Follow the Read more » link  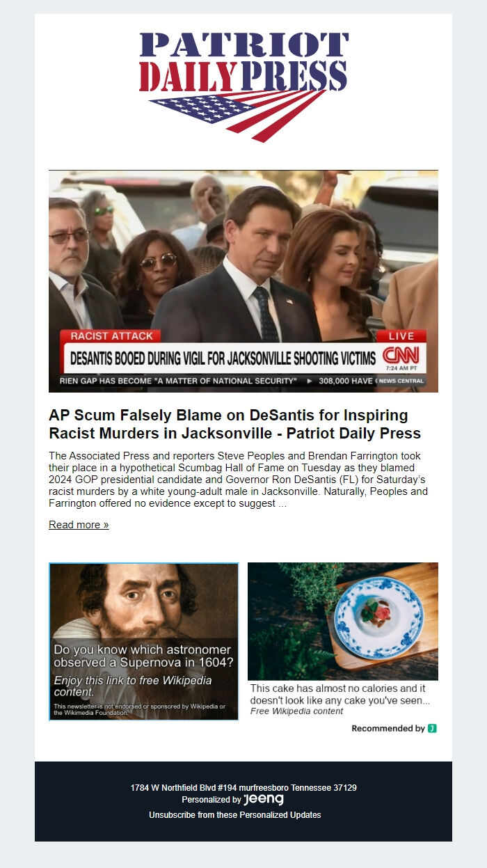click(79, 525)
